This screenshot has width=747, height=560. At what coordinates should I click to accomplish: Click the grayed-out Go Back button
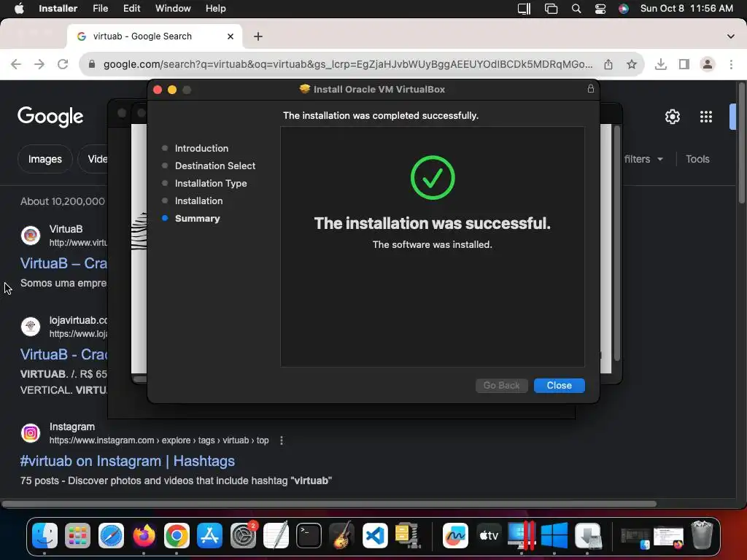coord(501,385)
